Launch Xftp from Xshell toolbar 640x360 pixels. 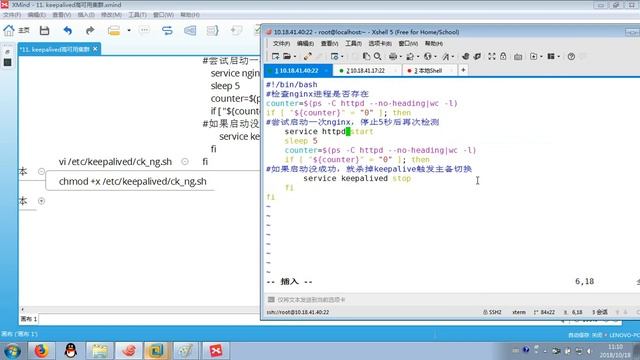click(x=465, y=56)
